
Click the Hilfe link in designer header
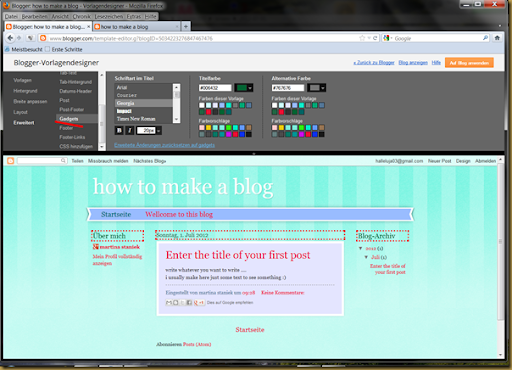(x=436, y=63)
